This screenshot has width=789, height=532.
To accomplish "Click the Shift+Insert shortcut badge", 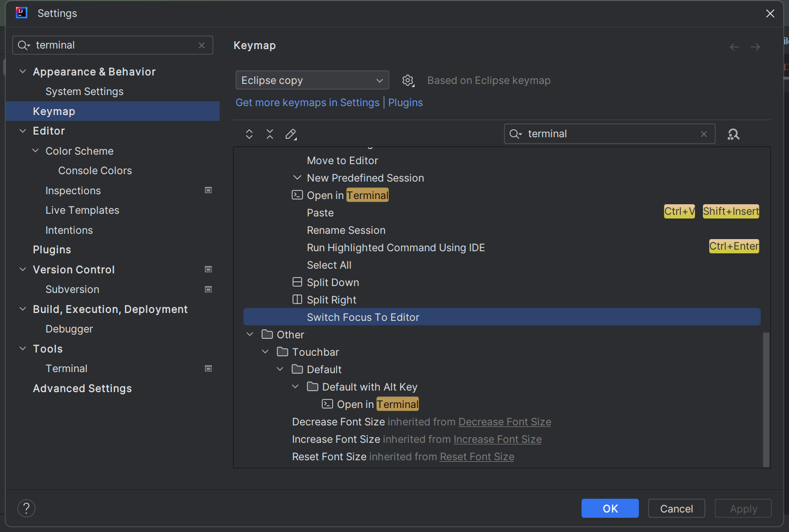I will click(731, 211).
